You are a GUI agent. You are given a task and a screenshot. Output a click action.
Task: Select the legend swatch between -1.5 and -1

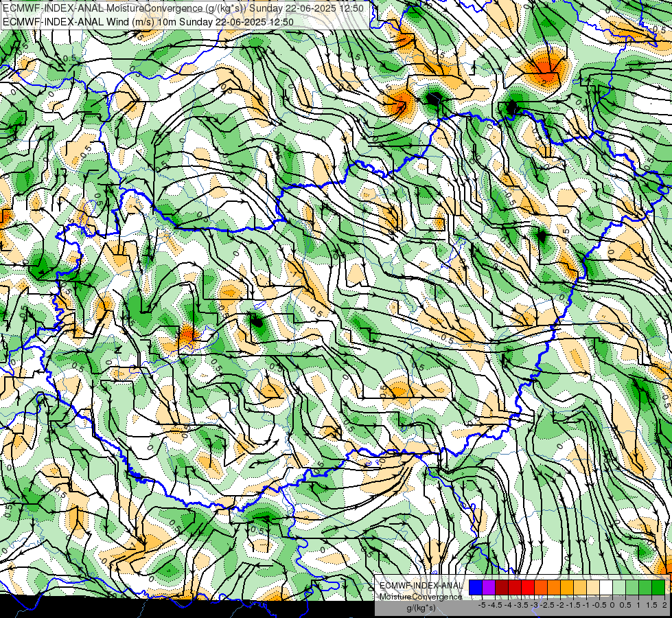[x=580, y=587]
